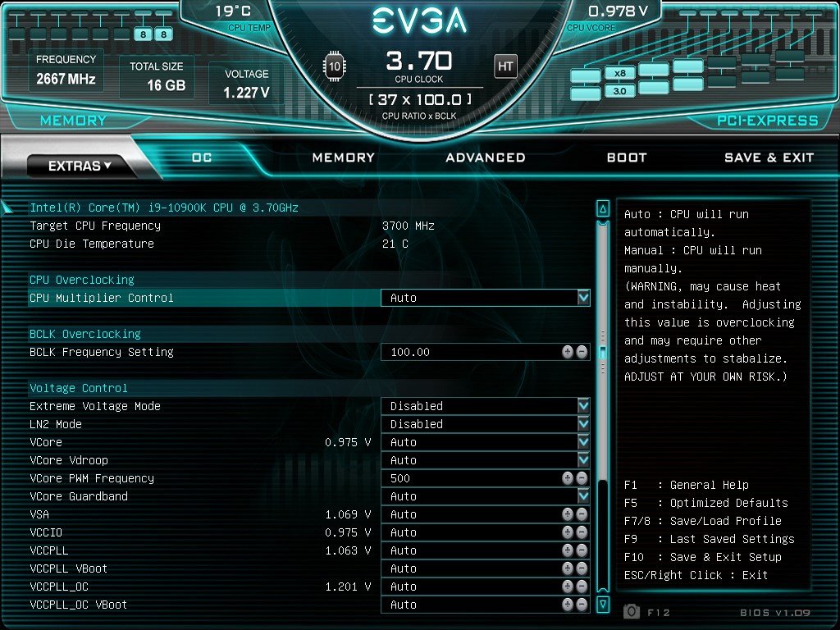Lower VCCPLL VBoot with the minus button
This screenshot has width=840, height=630.
pos(582,568)
